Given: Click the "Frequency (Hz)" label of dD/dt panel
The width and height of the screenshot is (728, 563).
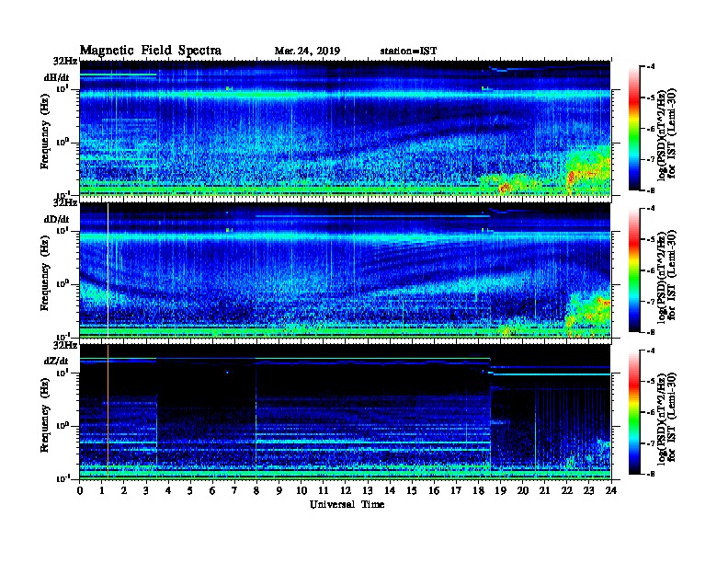Looking at the screenshot, I should pos(44,273).
